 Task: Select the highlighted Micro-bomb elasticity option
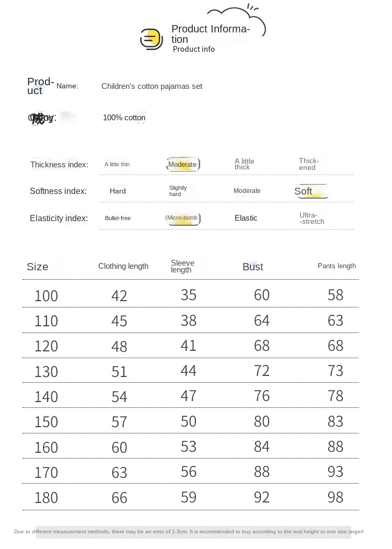click(x=182, y=218)
